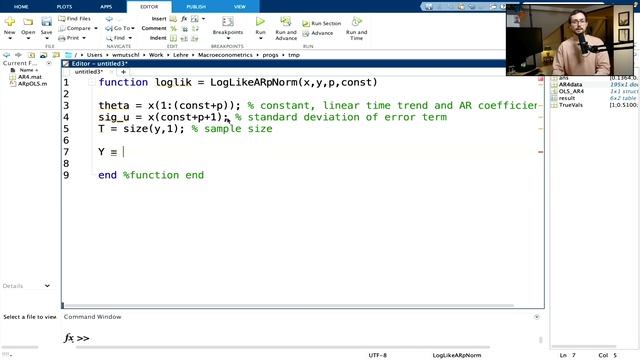Expand the Save dropdown arrow
Viewport: 640px width, 360px height.
click(47, 38)
